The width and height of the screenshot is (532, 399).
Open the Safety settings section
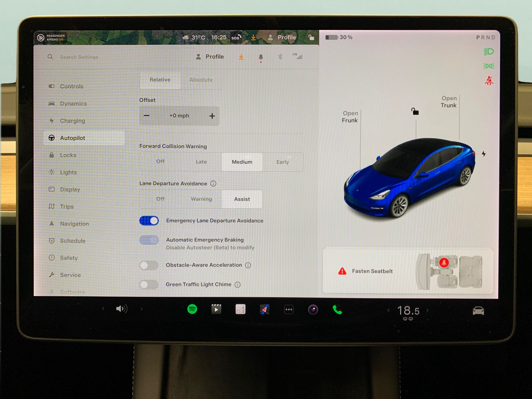(x=84, y=258)
